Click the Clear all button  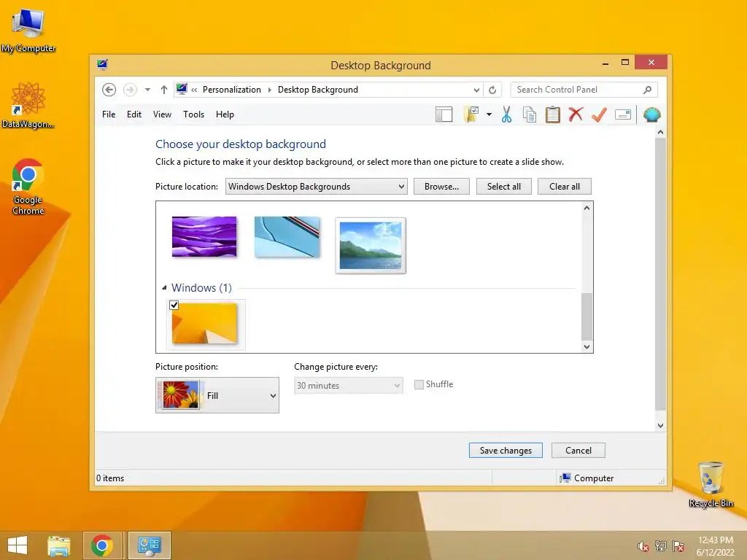coord(565,186)
